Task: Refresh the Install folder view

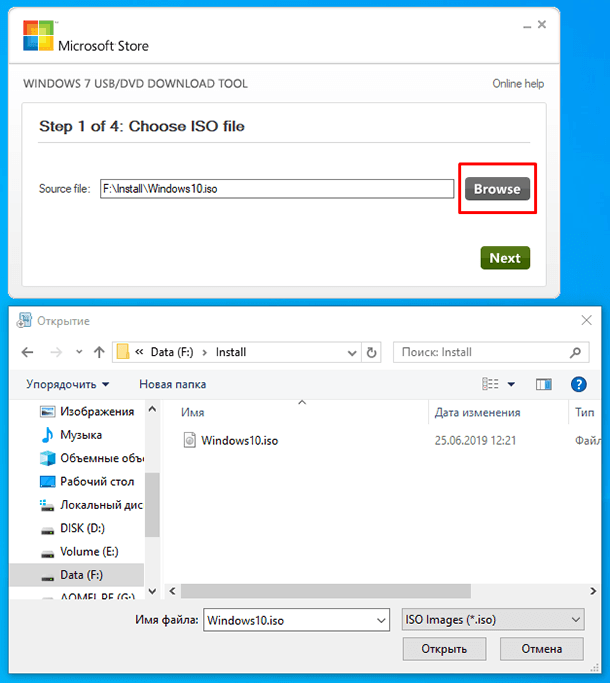Action: [371, 352]
